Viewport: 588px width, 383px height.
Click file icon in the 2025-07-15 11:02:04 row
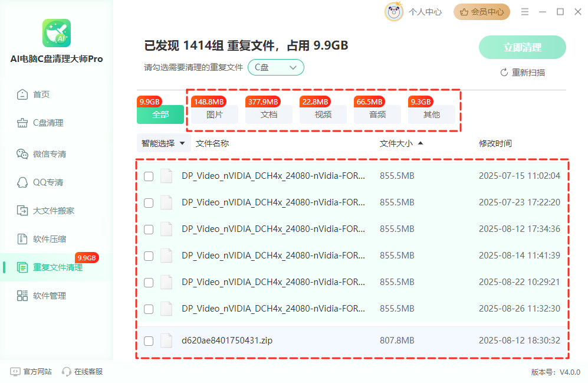[x=166, y=176]
